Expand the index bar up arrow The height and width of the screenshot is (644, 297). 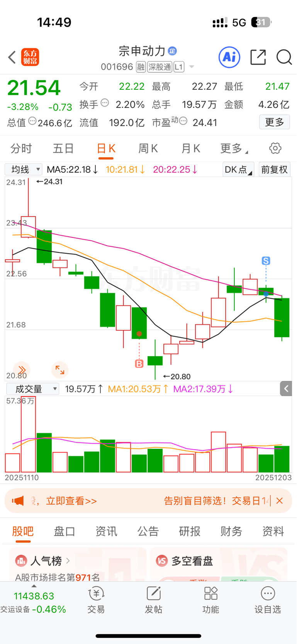(34, 586)
